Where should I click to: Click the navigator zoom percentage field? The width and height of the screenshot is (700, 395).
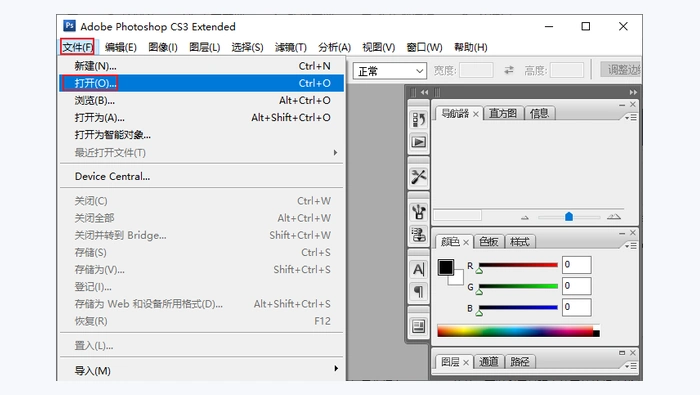458,216
